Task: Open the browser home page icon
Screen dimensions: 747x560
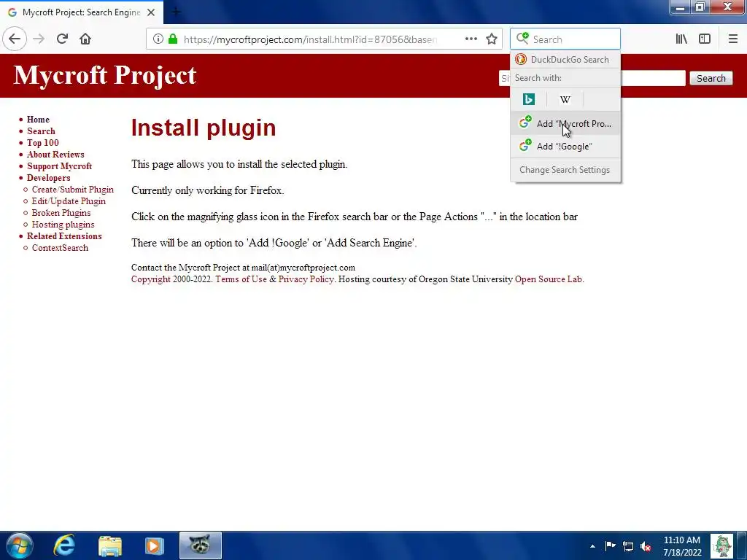Action: [x=85, y=39]
